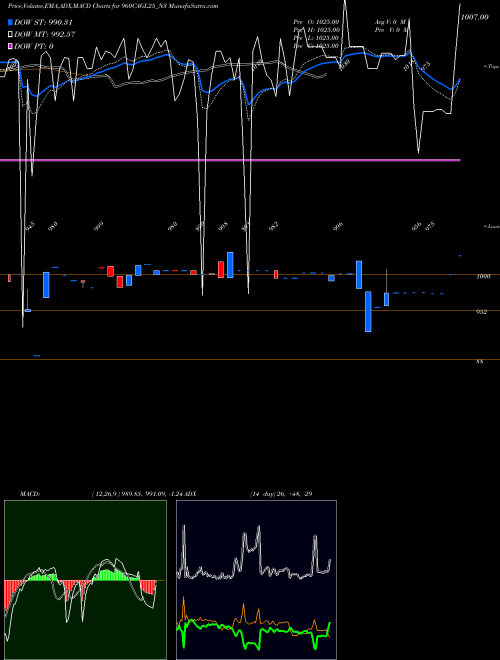Click the white DOW MT legend swatch
Image resolution: width=500 pixels, height=660 pixels.
click(10, 34)
